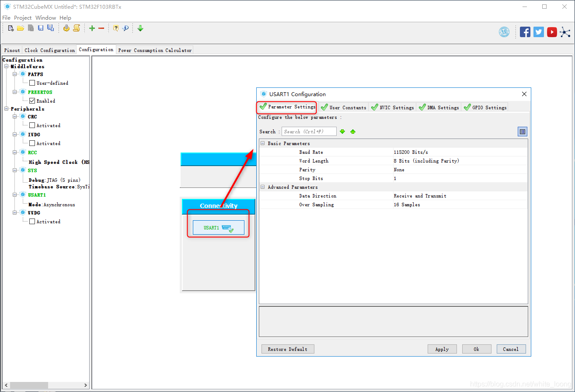Click the green download arrow toolbar icon
575x392 pixels.
[x=140, y=28]
